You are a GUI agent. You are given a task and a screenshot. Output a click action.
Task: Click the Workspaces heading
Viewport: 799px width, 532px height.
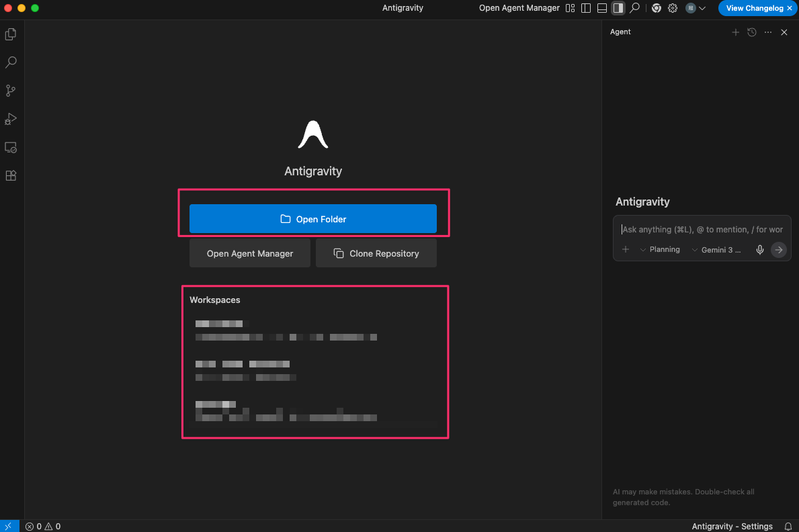pos(214,300)
